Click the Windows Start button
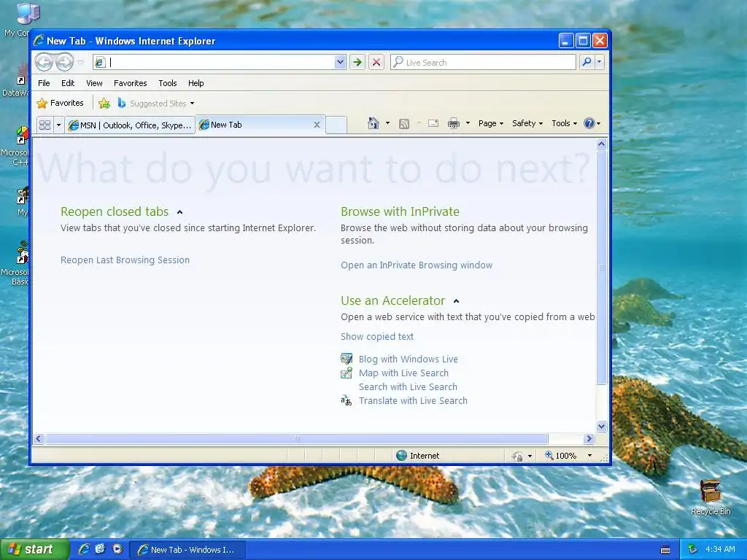This screenshot has width=747, height=560. click(34, 549)
